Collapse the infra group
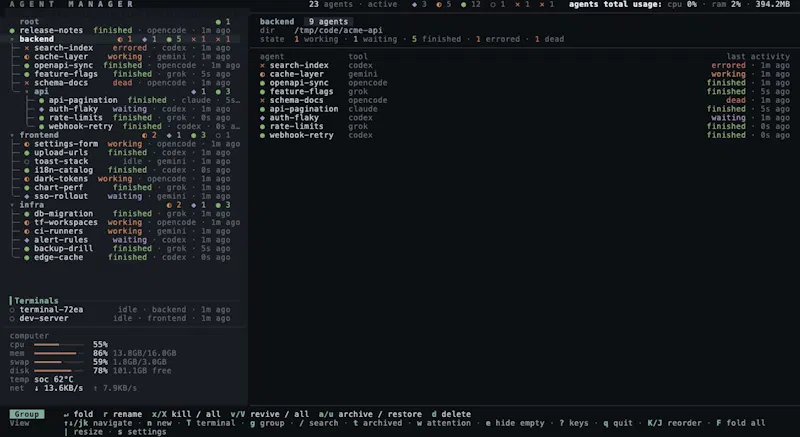This screenshot has width=800, height=437. click(x=12, y=204)
